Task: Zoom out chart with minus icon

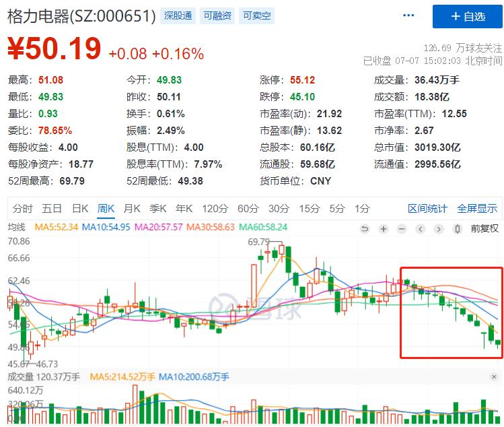Action: [402, 229]
